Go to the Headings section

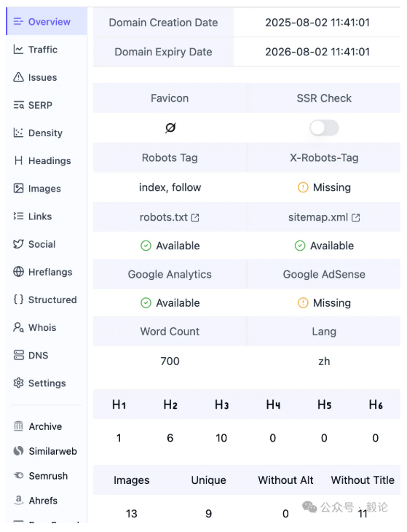[x=47, y=161]
